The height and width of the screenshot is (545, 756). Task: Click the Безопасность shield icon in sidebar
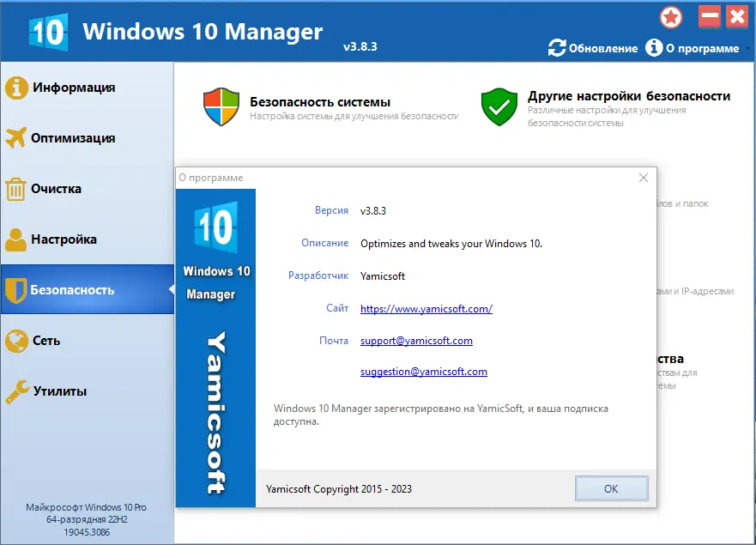click(x=16, y=290)
